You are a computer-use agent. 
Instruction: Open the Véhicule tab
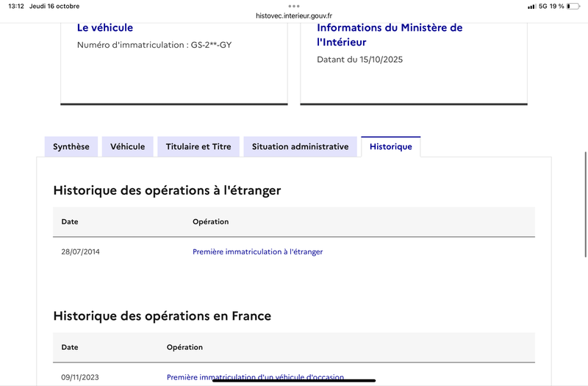(x=128, y=147)
